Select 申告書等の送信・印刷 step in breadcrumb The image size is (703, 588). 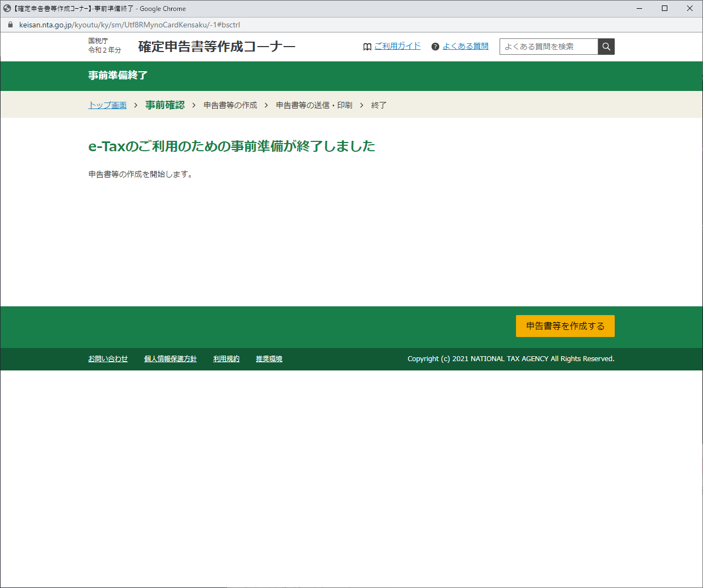[x=314, y=105]
